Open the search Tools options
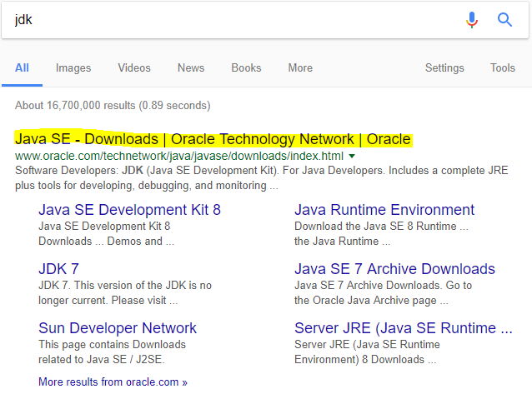Screen dimensions: 532x394 pos(503,67)
